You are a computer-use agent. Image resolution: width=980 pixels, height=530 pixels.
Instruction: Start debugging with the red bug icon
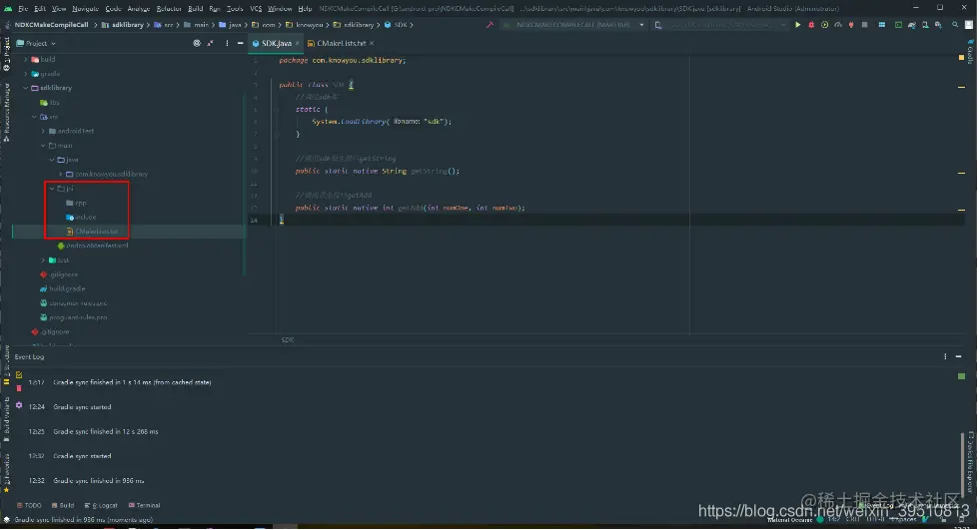point(811,25)
